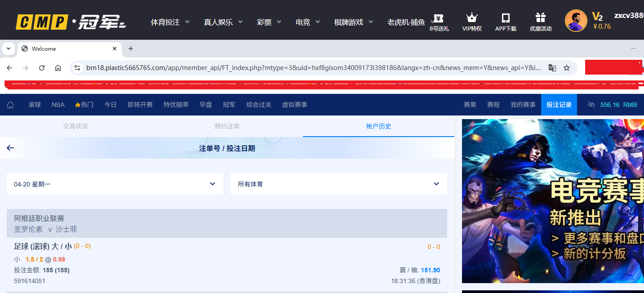Click the 阿根廷职业联赛 league header

39,218
